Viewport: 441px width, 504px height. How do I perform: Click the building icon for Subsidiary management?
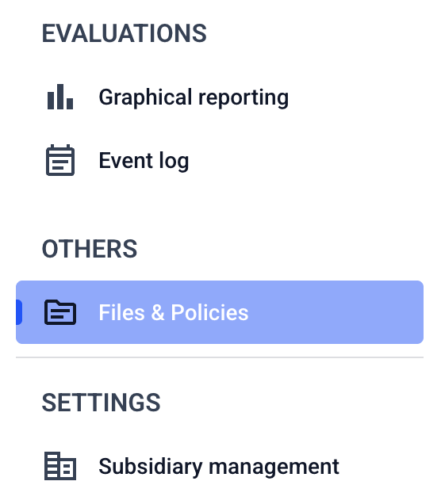(60, 466)
